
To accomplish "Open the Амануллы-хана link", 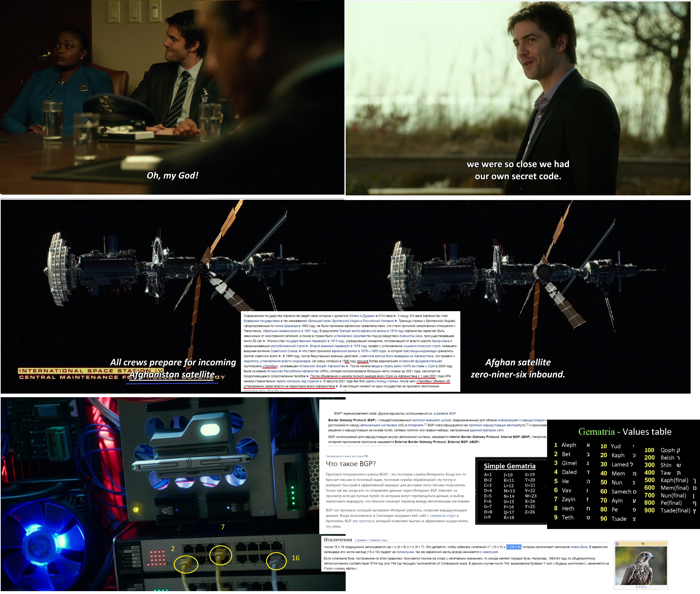I will 411,336.
